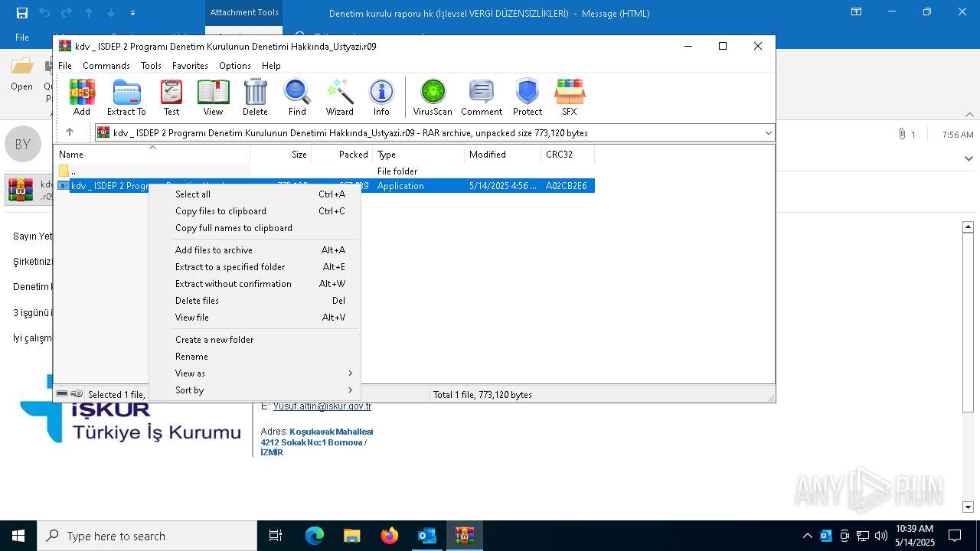Select the parent folder '..' row
Viewport: 980px width, 551px height.
coord(153,171)
